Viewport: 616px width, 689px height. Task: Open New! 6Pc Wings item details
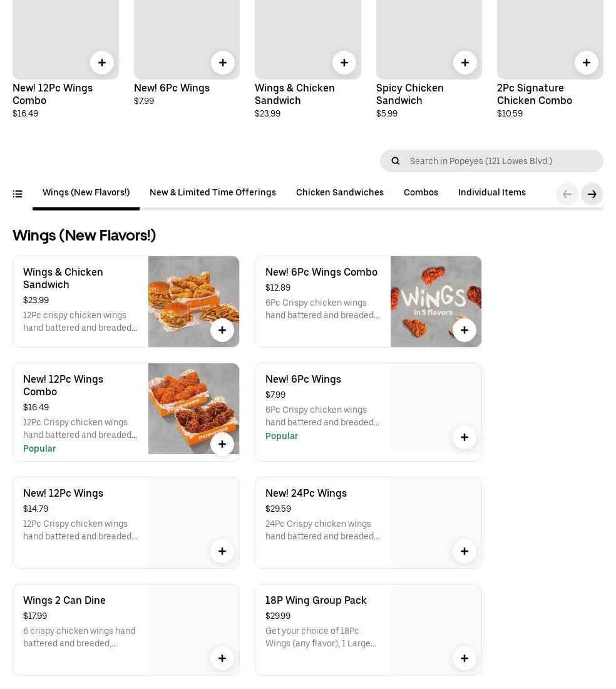click(303, 379)
